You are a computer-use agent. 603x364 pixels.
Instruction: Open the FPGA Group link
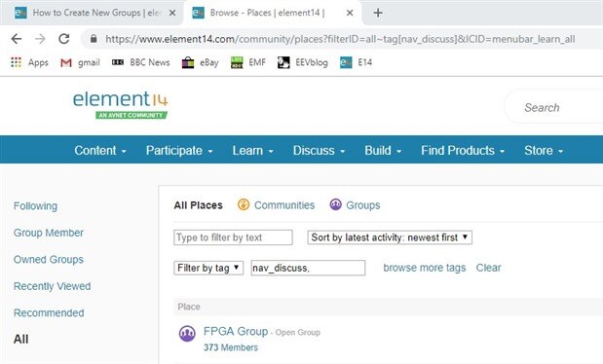point(236,331)
